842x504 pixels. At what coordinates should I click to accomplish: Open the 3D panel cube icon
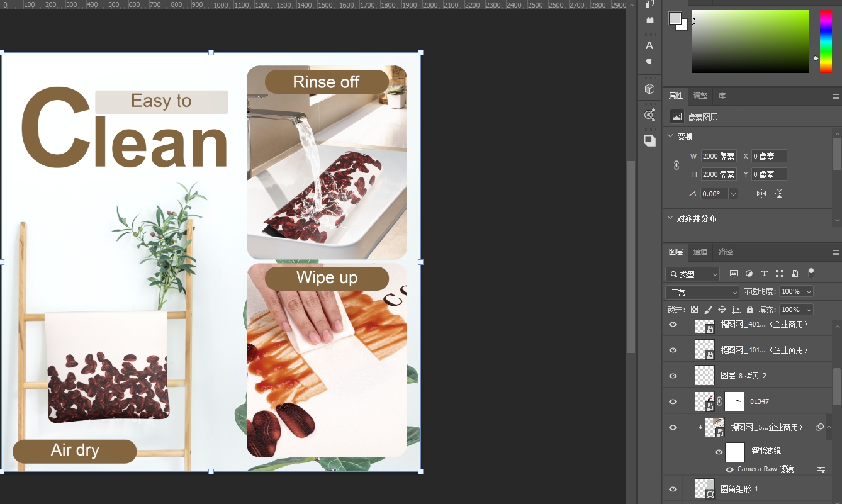(649, 89)
